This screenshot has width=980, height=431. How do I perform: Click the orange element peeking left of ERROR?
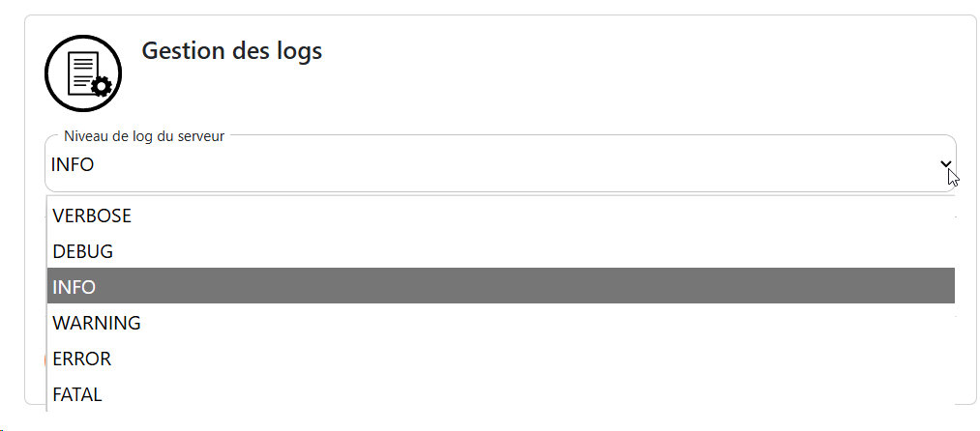[45, 360]
